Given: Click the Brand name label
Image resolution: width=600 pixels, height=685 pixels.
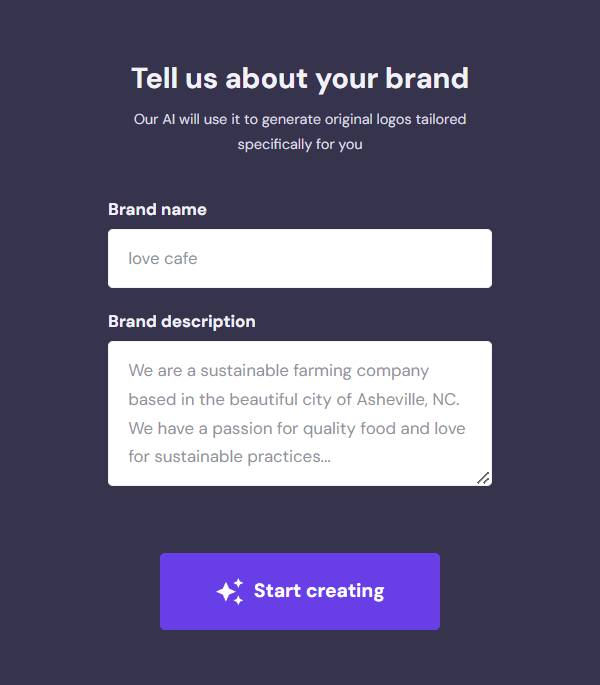Looking at the screenshot, I should click(157, 209).
